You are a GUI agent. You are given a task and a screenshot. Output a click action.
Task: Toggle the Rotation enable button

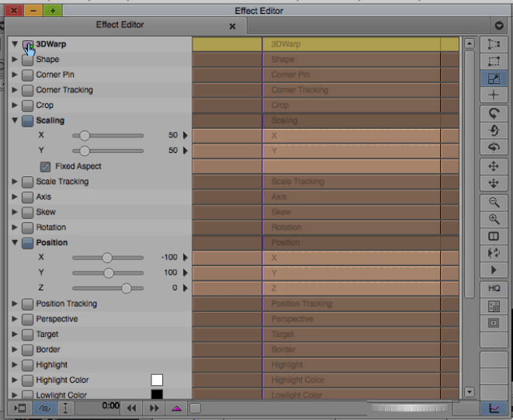tap(28, 228)
